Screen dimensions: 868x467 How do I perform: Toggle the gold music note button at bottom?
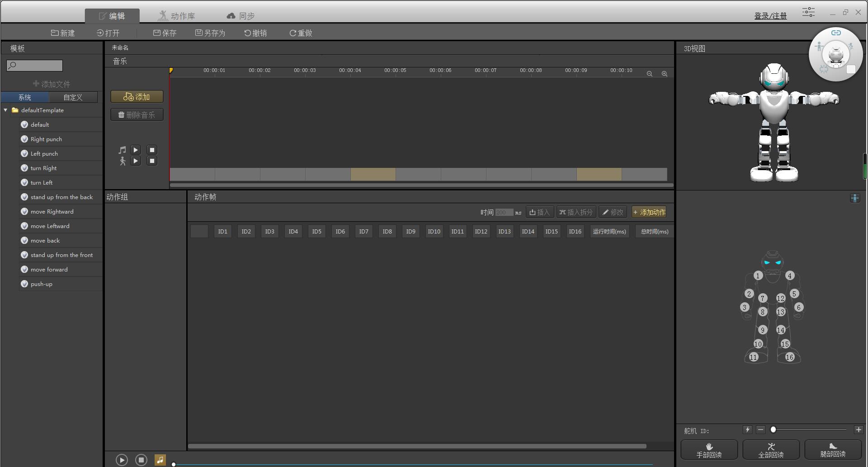[160, 460]
